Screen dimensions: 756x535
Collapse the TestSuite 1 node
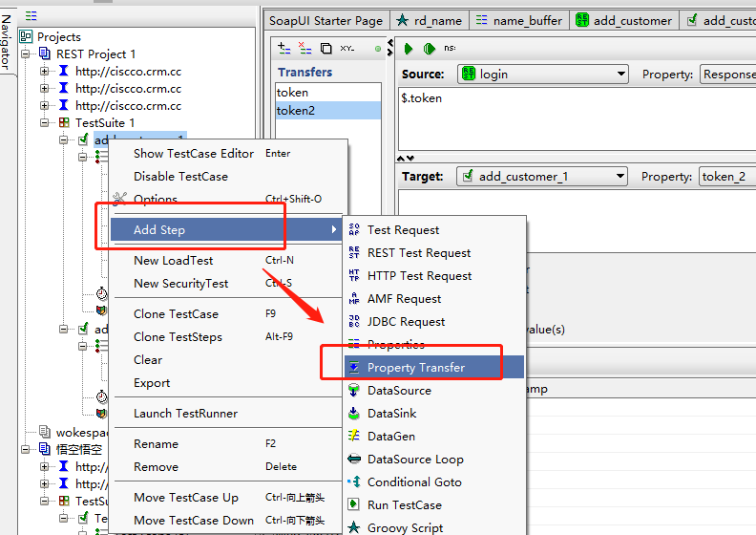pos(44,123)
